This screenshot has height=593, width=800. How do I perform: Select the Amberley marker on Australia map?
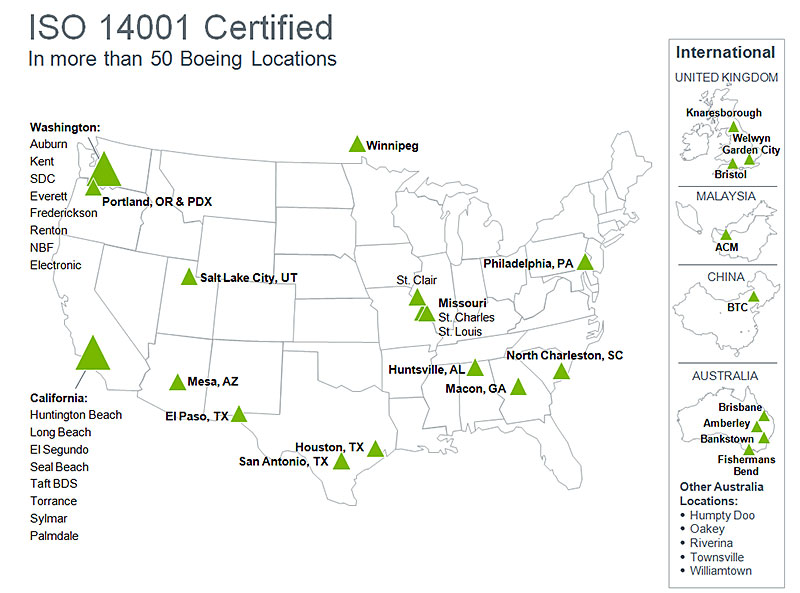757,427
